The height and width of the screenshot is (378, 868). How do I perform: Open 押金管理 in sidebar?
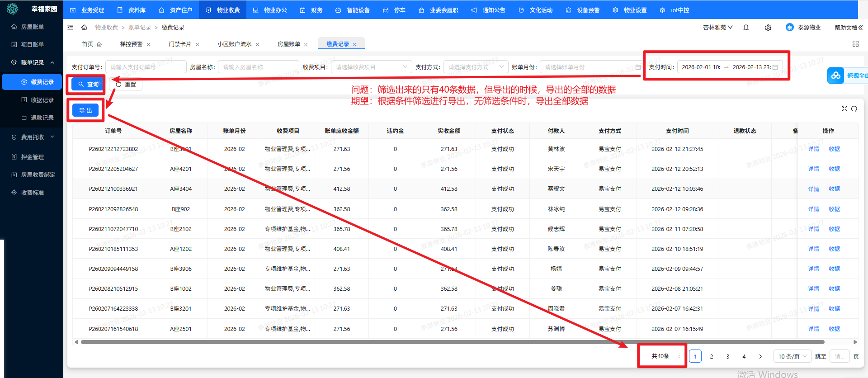coord(32,157)
